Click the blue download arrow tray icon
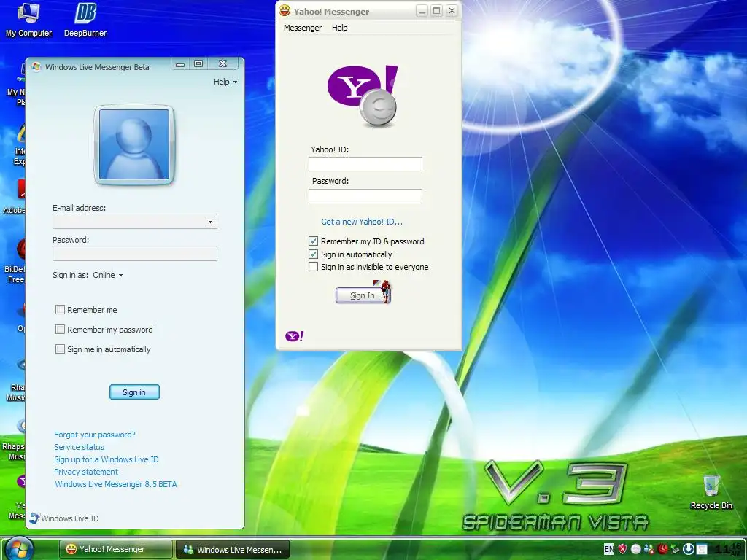The image size is (747, 560). coord(689,549)
